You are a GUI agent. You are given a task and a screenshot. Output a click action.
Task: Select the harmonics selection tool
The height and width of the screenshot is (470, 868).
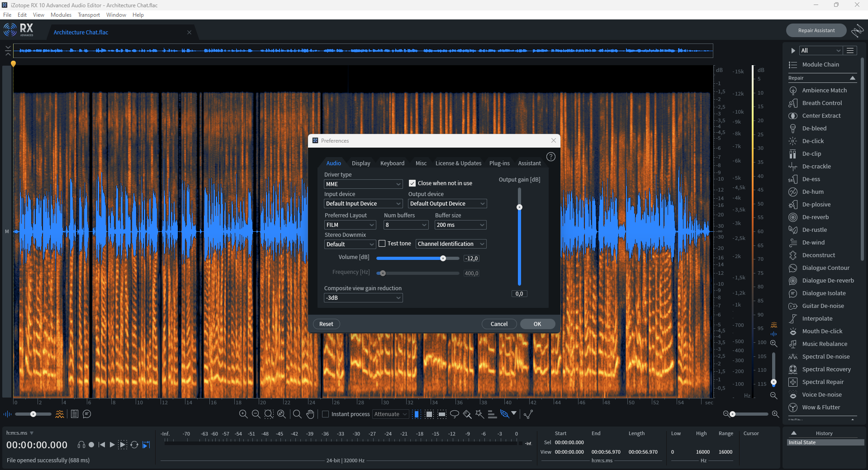[492, 414]
